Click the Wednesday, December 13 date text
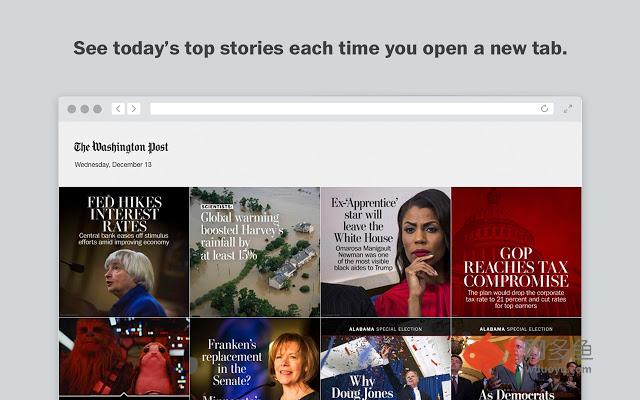The width and height of the screenshot is (640, 400). tap(113, 164)
